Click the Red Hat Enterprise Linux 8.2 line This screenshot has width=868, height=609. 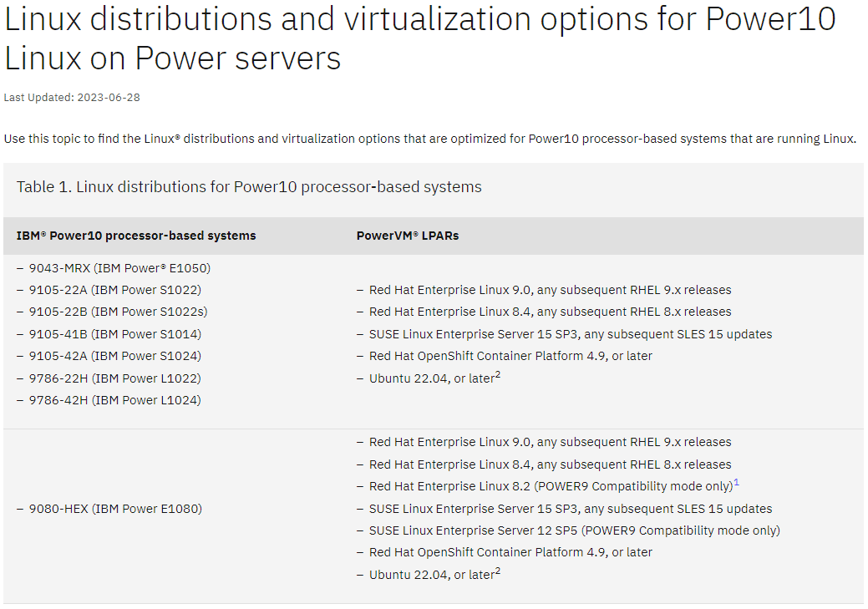coord(550,486)
